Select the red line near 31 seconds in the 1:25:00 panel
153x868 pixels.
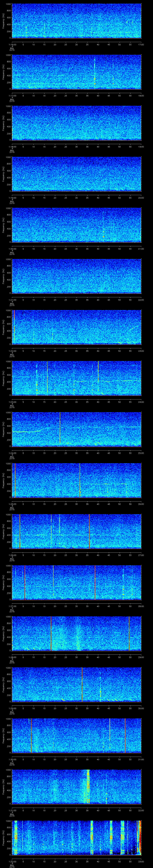pos(79,480)
